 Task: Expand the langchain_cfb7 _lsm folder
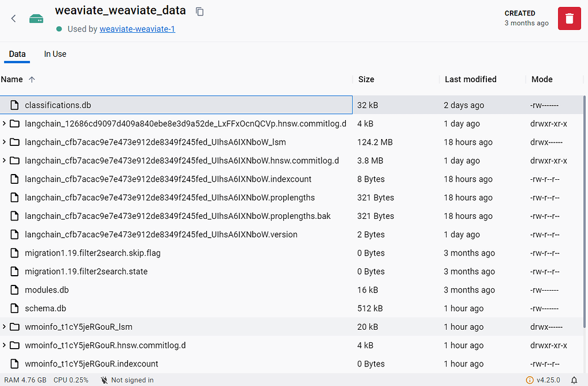point(5,142)
